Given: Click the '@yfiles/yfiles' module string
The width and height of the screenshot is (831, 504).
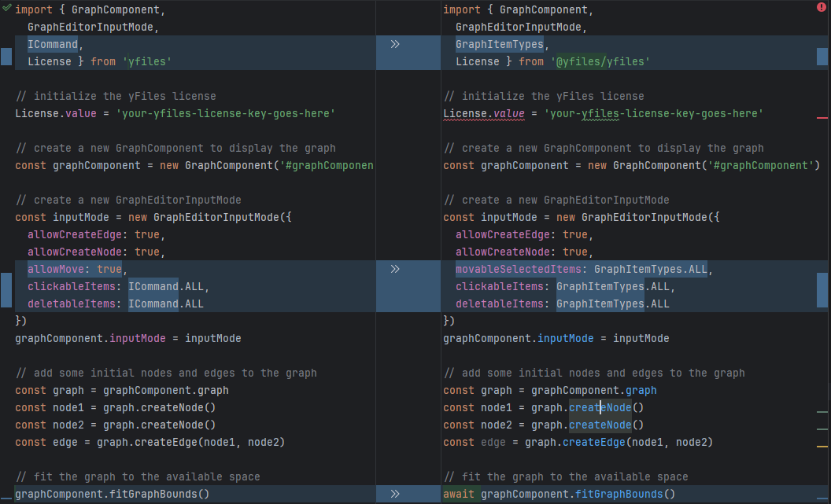Looking at the screenshot, I should [x=600, y=61].
